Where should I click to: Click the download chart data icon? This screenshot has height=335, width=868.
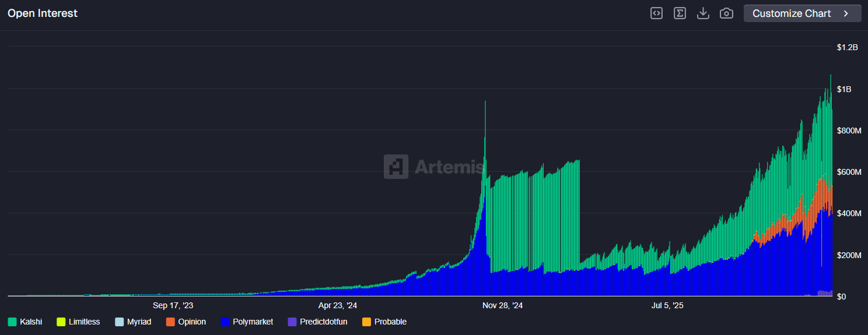[x=703, y=13]
